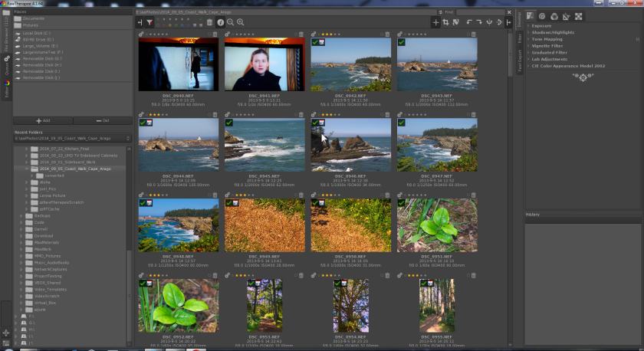Expand the Tone Mapping section
644x351 pixels.
click(x=546, y=39)
